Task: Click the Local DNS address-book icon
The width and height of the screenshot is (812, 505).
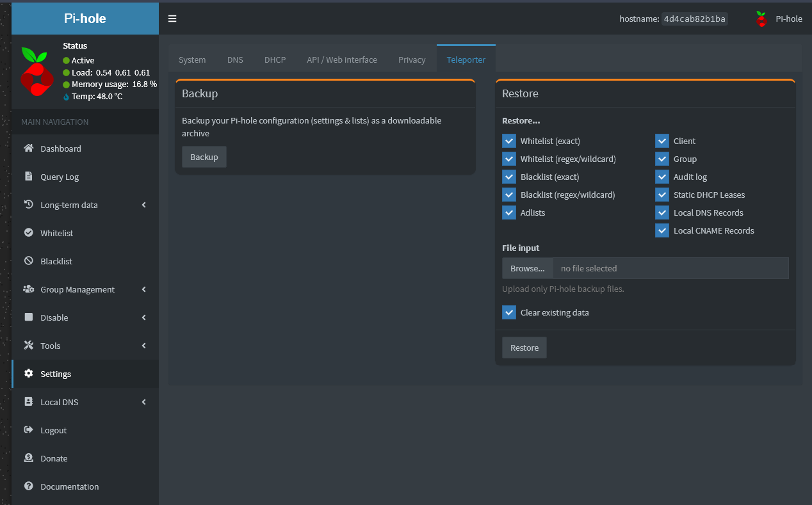Action: (28, 402)
